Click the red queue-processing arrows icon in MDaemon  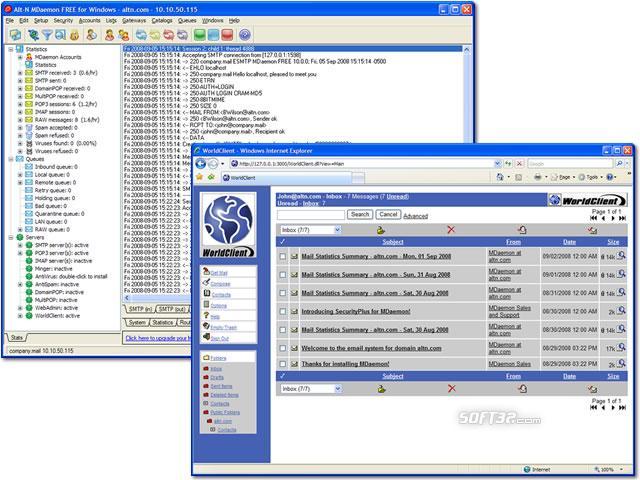pyautogui.click(x=169, y=35)
